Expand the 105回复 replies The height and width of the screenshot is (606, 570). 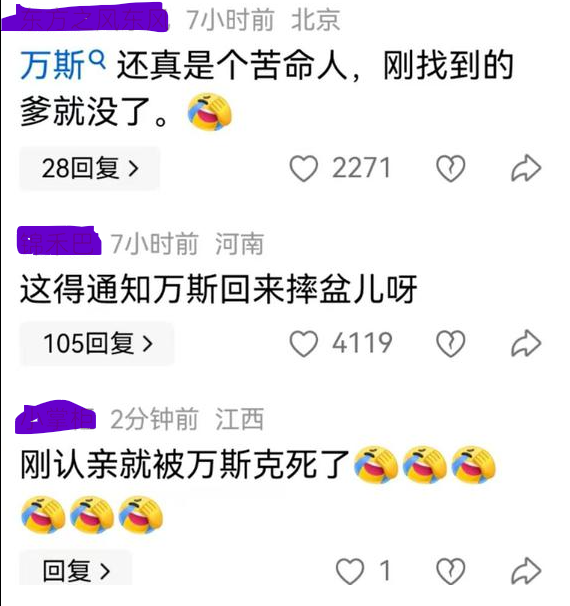tap(97, 343)
